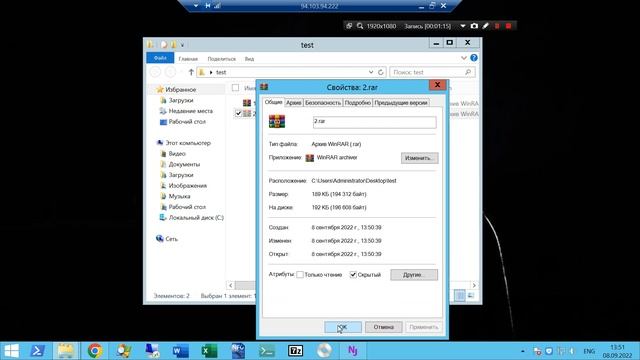The width and height of the screenshot is (640, 360).
Task: Open Word from the taskbar
Action: 180,351
